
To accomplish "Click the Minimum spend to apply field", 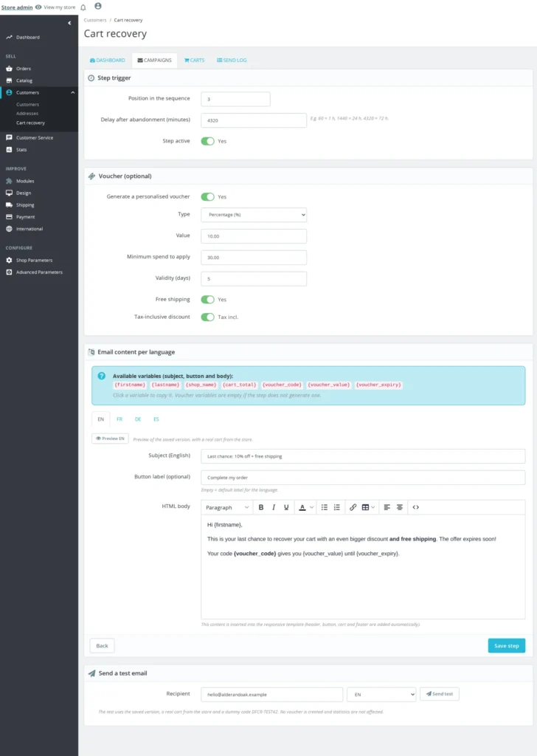I will (x=254, y=258).
